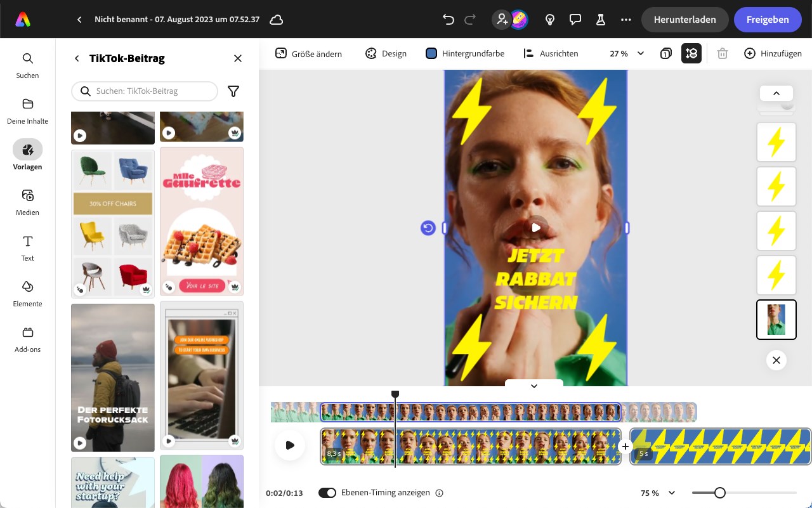Close the layers panel with X button

776,361
